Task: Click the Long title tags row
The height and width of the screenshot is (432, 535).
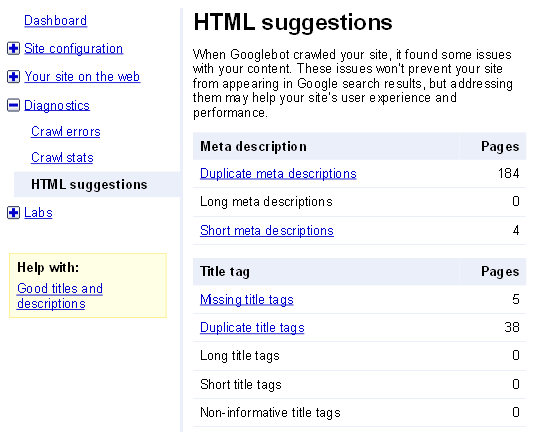Action: pyautogui.click(x=359, y=356)
